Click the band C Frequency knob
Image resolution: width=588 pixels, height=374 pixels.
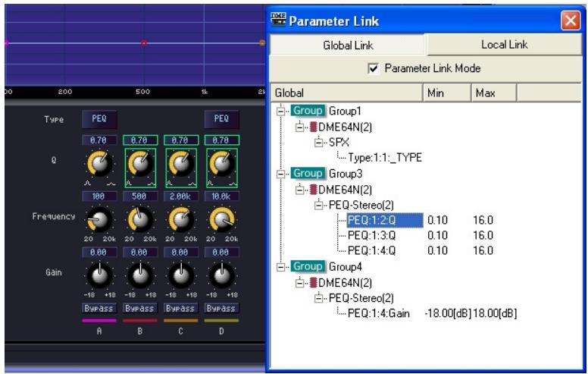(181, 219)
